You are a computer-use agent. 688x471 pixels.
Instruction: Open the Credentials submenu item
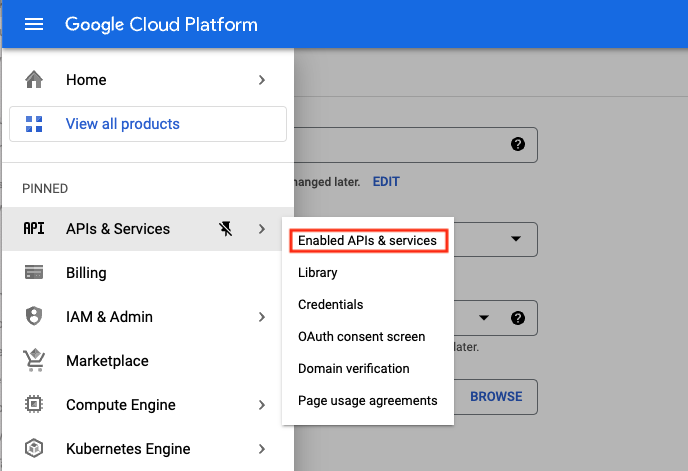[368, 305]
